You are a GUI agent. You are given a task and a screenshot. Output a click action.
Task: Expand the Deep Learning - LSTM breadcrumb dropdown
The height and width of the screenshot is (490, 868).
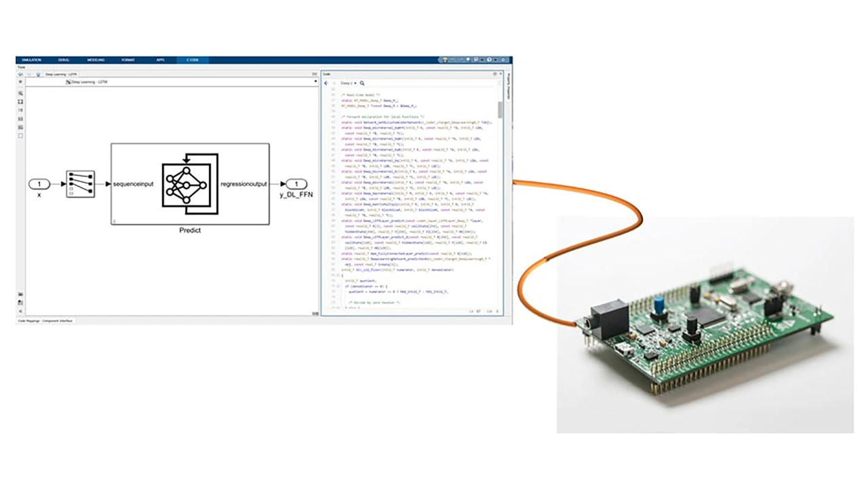pyautogui.click(x=315, y=82)
